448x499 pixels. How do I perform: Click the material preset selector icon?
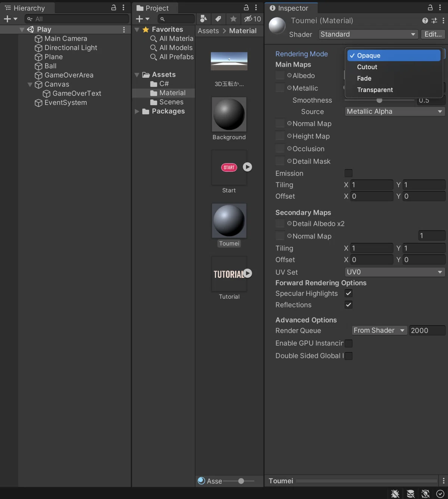pos(434,21)
